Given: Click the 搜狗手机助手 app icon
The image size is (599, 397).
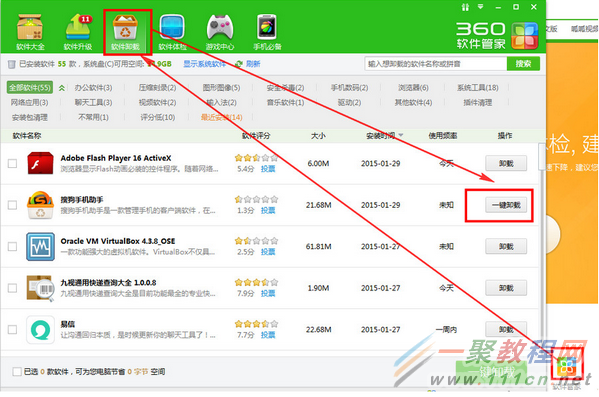Looking at the screenshot, I should 40,205.
